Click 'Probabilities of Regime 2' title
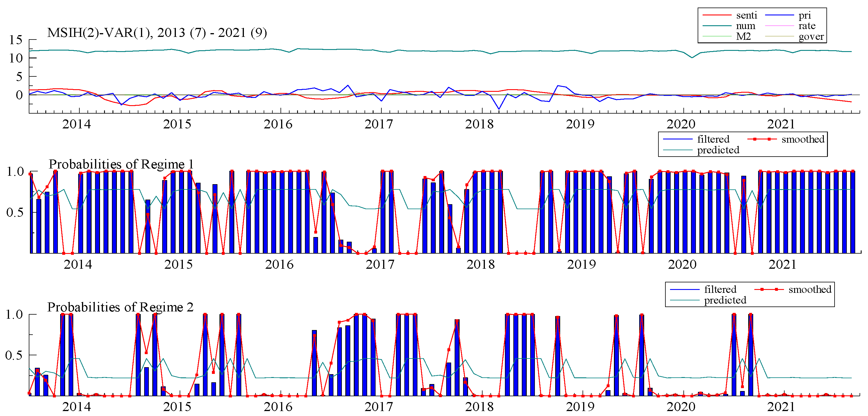The image size is (868, 416). 120,307
